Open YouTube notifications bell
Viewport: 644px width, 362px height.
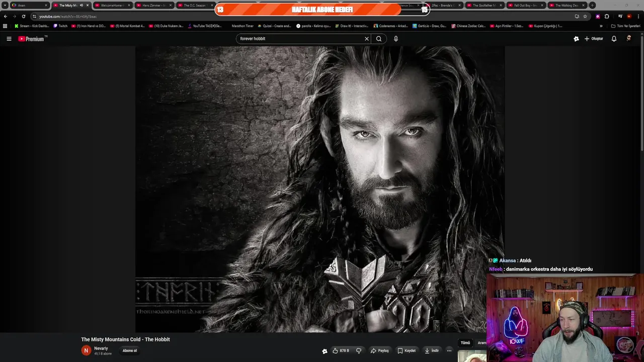click(x=614, y=39)
